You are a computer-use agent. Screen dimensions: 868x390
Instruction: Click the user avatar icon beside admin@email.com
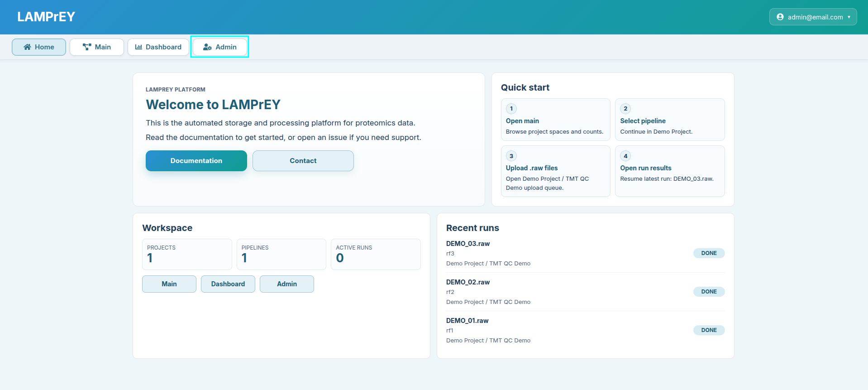click(780, 17)
